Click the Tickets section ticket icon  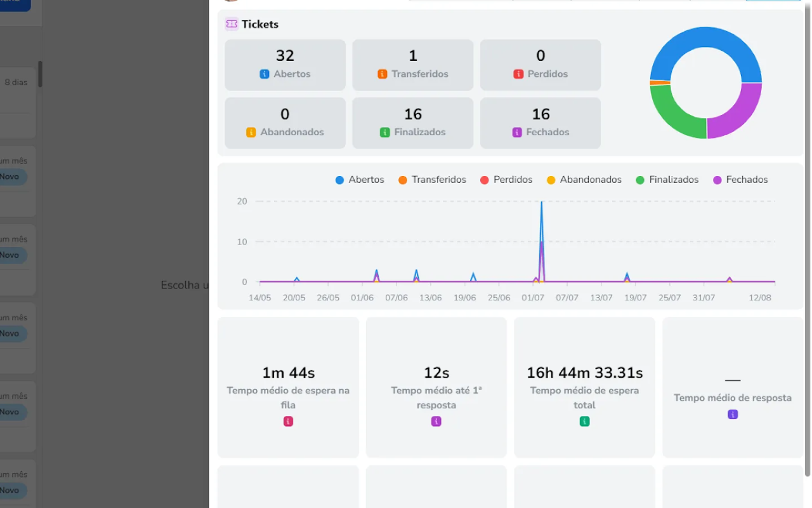(x=232, y=24)
